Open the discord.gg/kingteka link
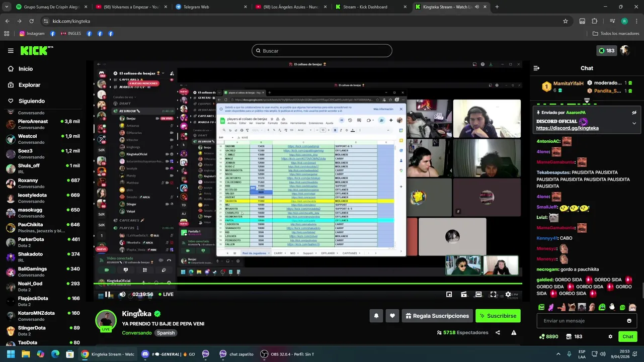644x362 pixels. pos(567,128)
